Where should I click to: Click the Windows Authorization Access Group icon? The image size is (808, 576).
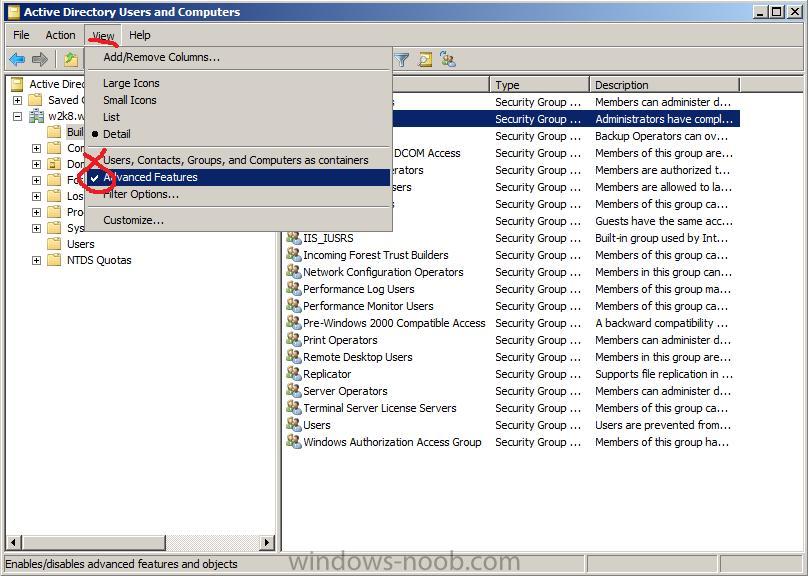coord(294,442)
